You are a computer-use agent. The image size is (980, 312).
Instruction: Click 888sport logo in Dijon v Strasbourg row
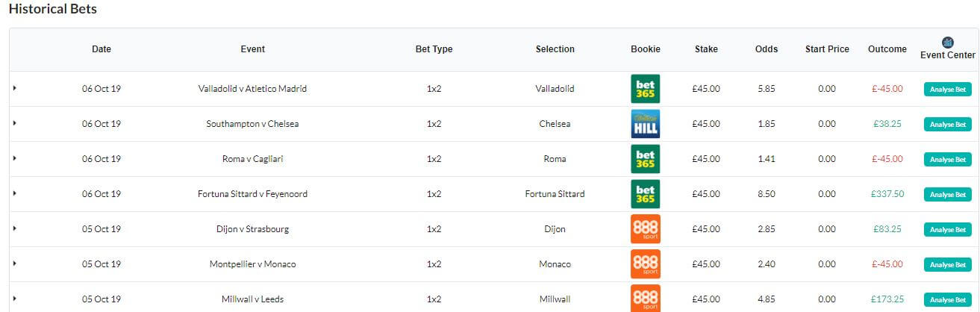coord(645,229)
